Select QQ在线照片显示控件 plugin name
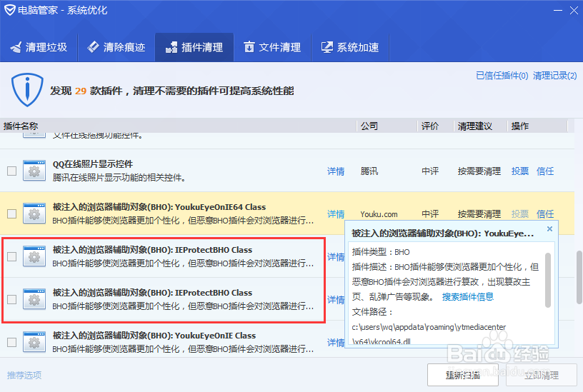The width and height of the screenshot is (583, 392). (93, 164)
